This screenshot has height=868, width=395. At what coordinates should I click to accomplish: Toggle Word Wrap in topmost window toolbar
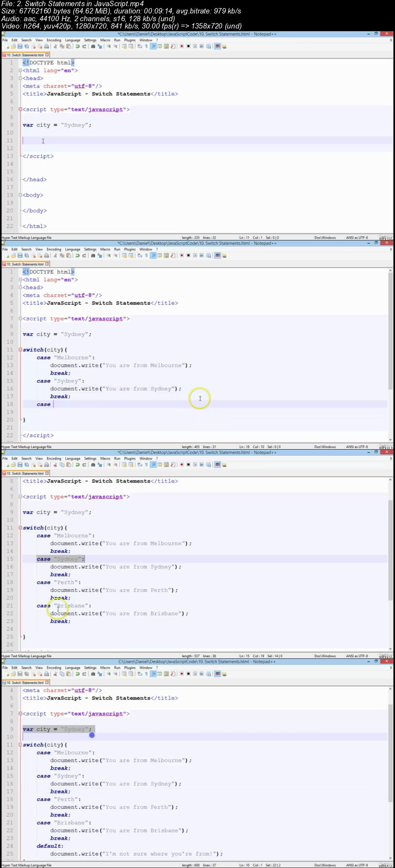click(x=140, y=46)
